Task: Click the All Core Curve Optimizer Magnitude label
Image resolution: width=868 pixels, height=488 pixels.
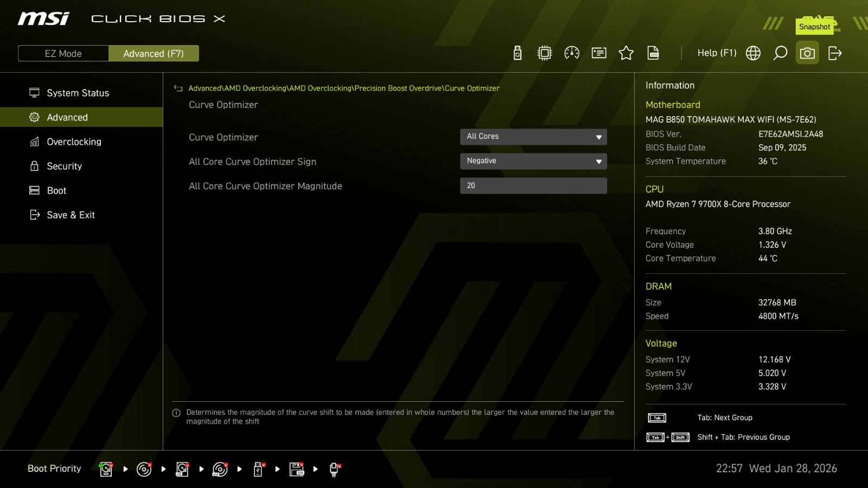Action: (x=265, y=186)
